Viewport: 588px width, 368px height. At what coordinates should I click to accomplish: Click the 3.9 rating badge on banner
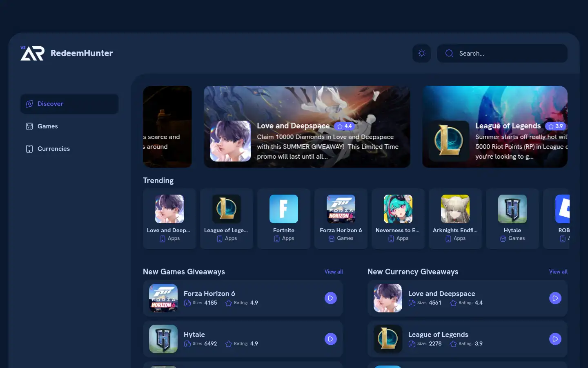pyautogui.click(x=555, y=126)
